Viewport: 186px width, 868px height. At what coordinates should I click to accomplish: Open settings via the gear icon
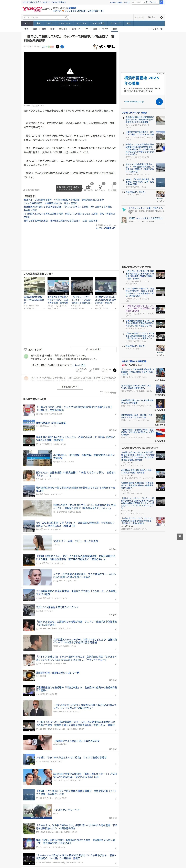click(161, 17)
